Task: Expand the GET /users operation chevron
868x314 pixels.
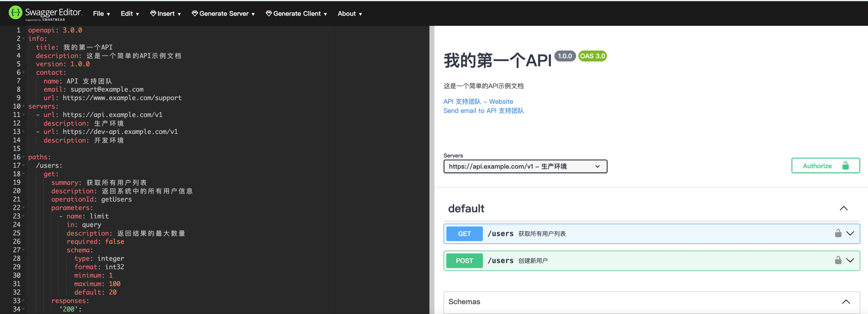Action: click(x=850, y=233)
